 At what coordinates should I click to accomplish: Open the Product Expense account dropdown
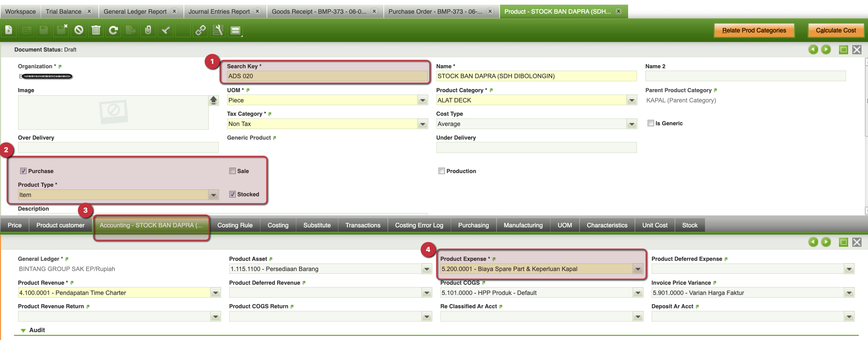pos(638,269)
